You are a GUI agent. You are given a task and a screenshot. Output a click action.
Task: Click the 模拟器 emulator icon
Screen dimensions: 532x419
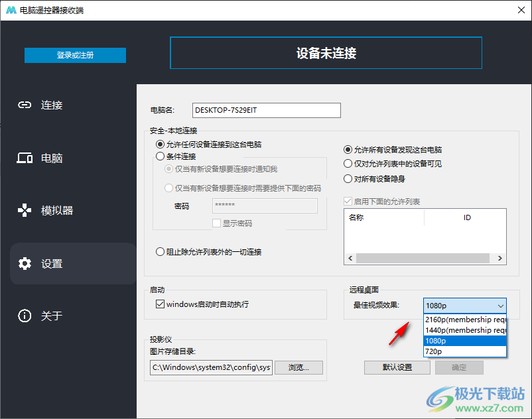[25, 210]
